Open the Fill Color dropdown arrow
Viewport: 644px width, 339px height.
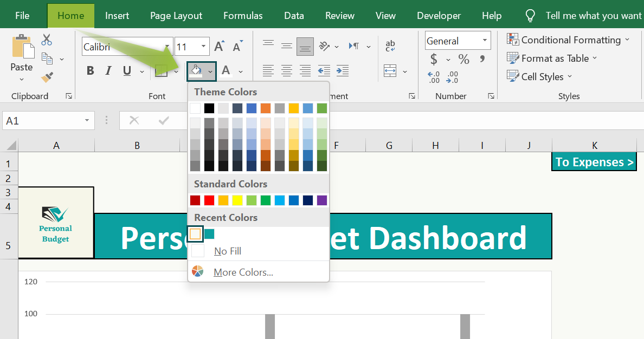[x=210, y=71]
